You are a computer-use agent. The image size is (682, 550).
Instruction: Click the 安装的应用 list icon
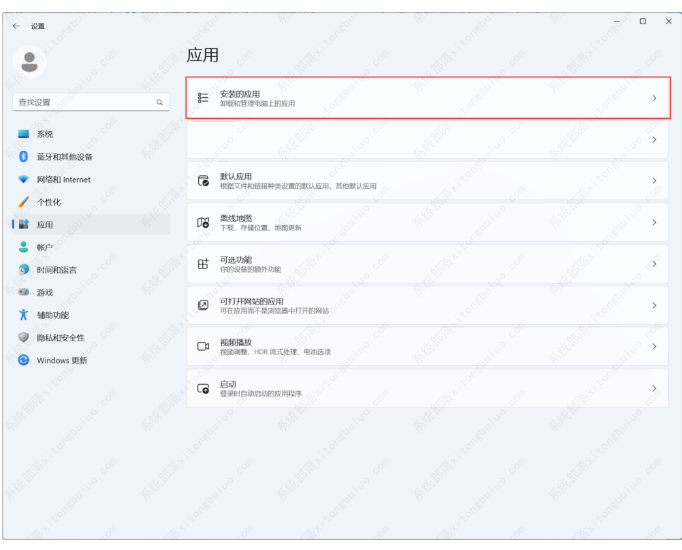203,98
